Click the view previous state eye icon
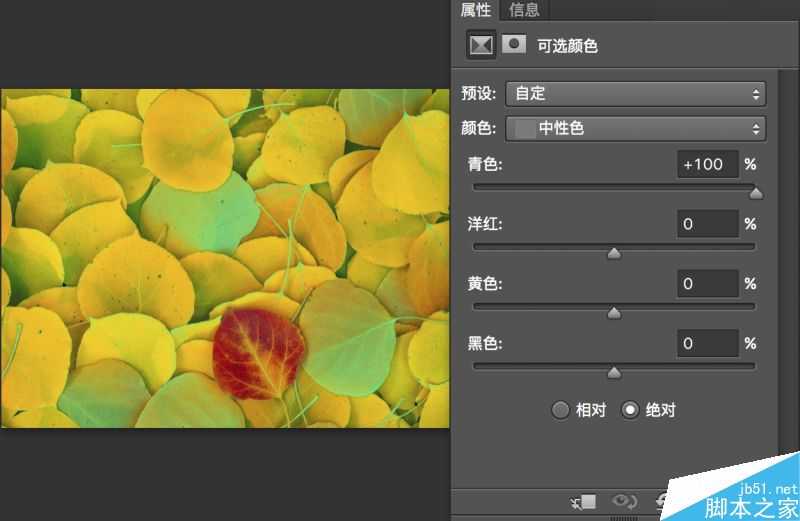 tap(626, 501)
